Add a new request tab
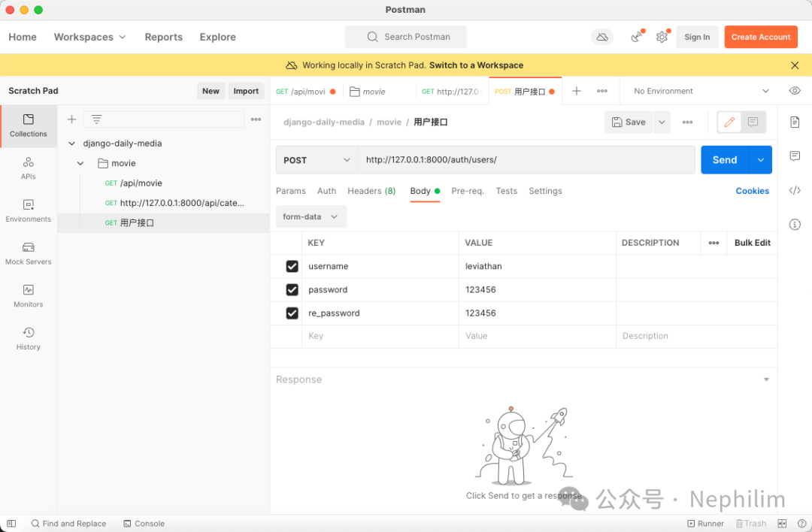This screenshot has width=812, height=532. coord(577,91)
